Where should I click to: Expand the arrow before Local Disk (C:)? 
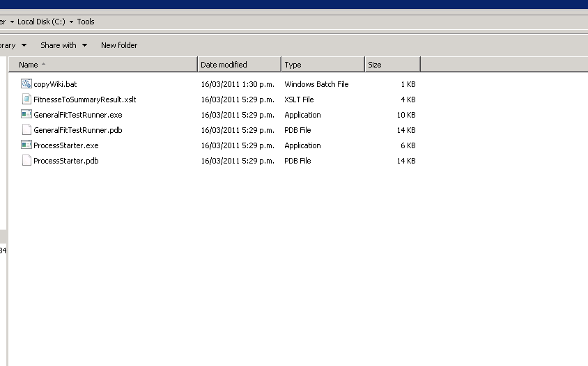12,22
